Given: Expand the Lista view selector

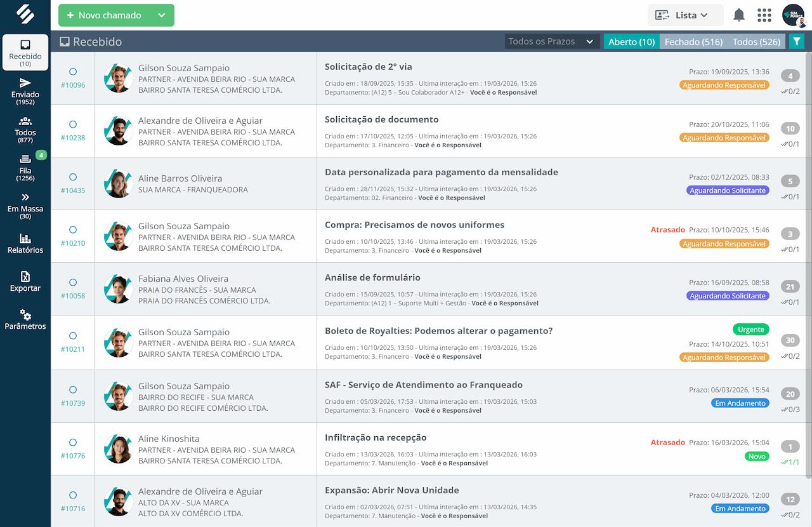Looking at the screenshot, I should [685, 14].
